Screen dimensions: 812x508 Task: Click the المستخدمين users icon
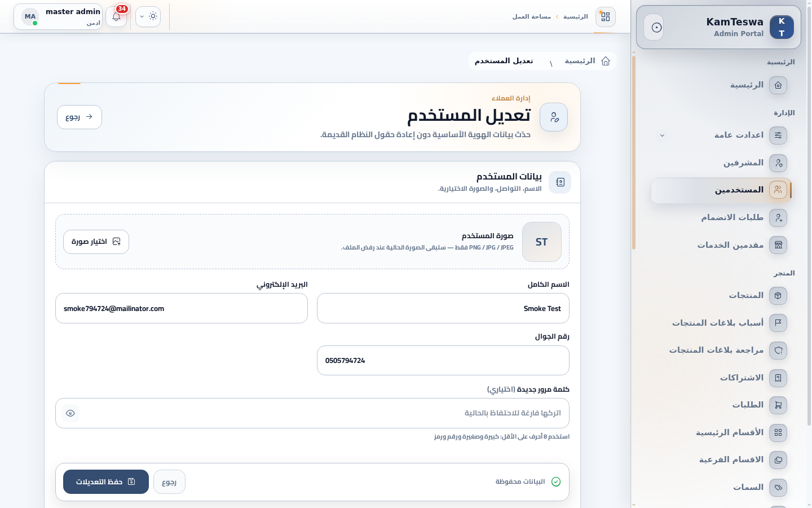pyautogui.click(x=778, y=190)
